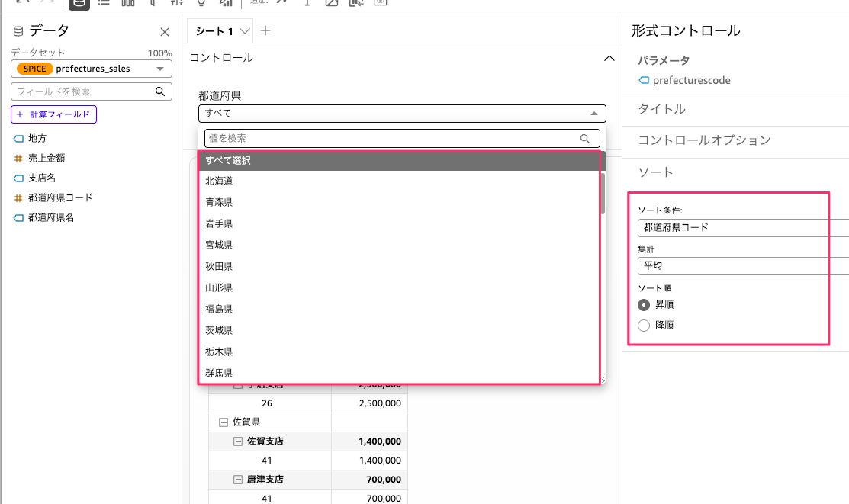Click the field search magnifier icon
This screenshot has width=849, height=504.
click(159, 91)
